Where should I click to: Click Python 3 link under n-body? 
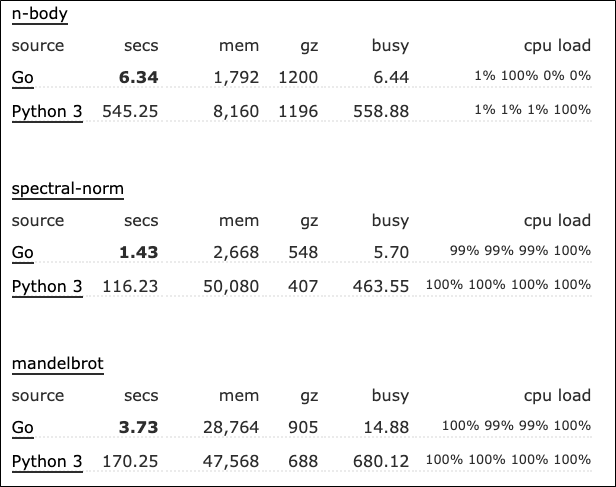coord(47,112)
